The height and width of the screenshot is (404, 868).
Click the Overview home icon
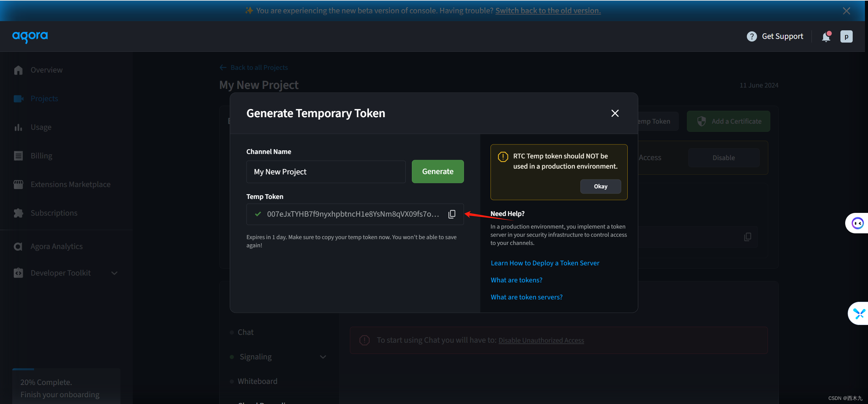point(18,70)
